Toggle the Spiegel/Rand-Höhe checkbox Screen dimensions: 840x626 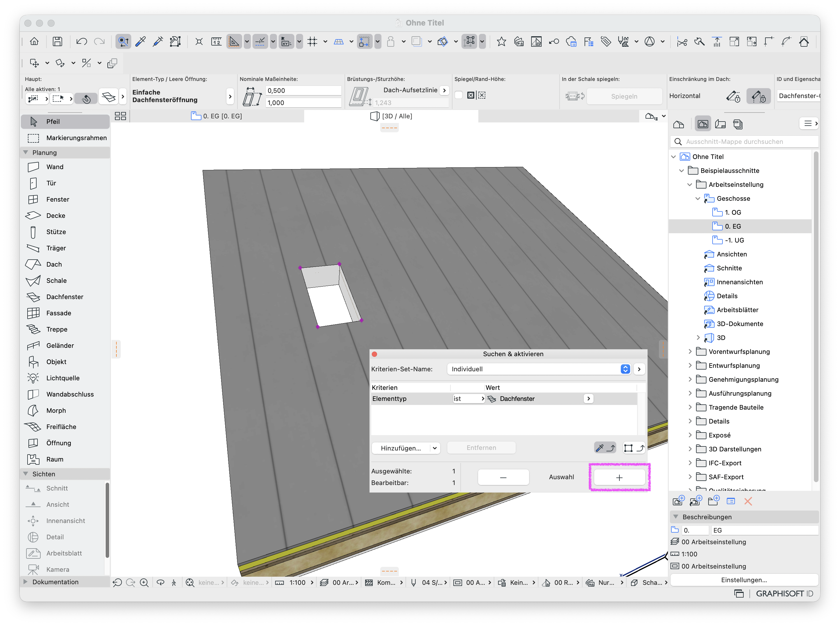(458, 95)
